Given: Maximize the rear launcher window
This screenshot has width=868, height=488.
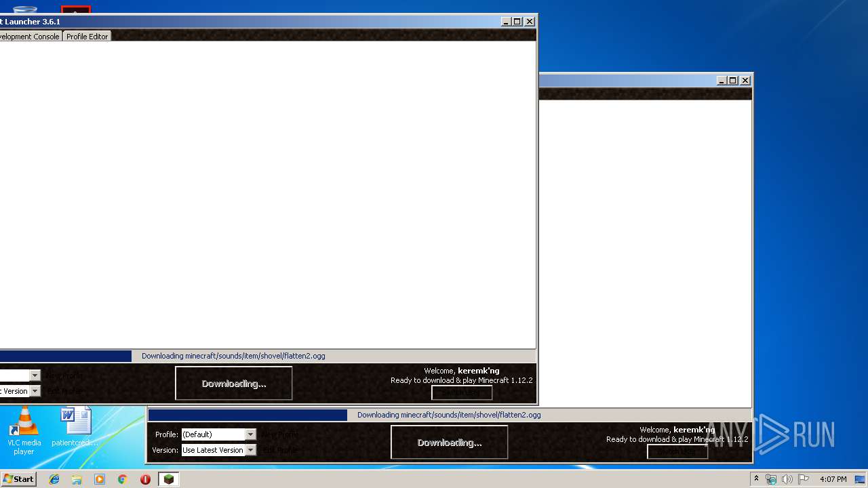Looking at the screenshot, I should [x=732, y=80].
